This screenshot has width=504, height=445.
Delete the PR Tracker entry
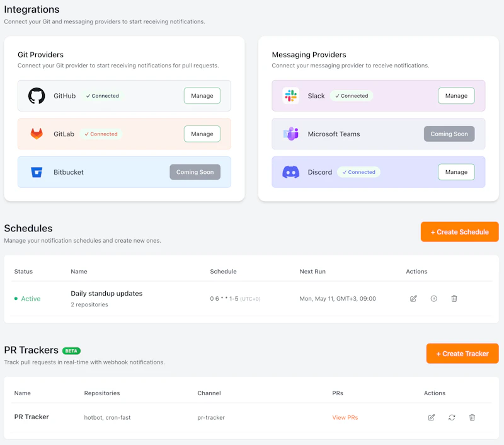[x=472, y=417]
